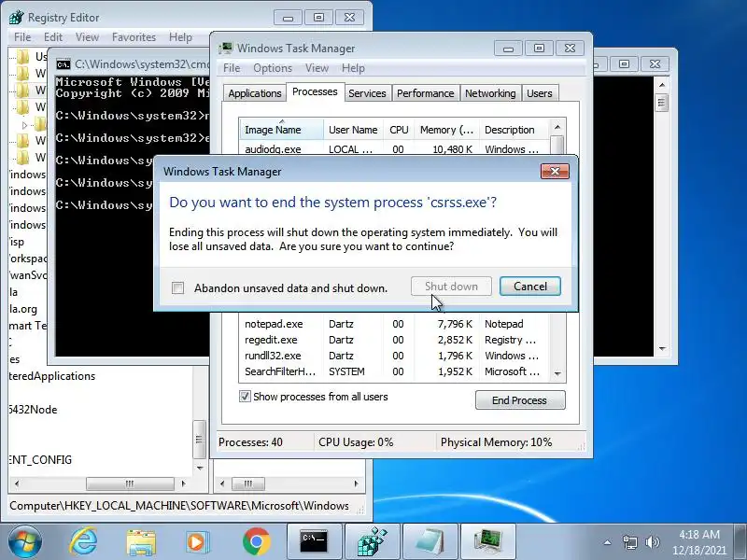Open the network tray icon
This screenshot has width=747, height=560.
pyautogui.click(x=629, y=542)
